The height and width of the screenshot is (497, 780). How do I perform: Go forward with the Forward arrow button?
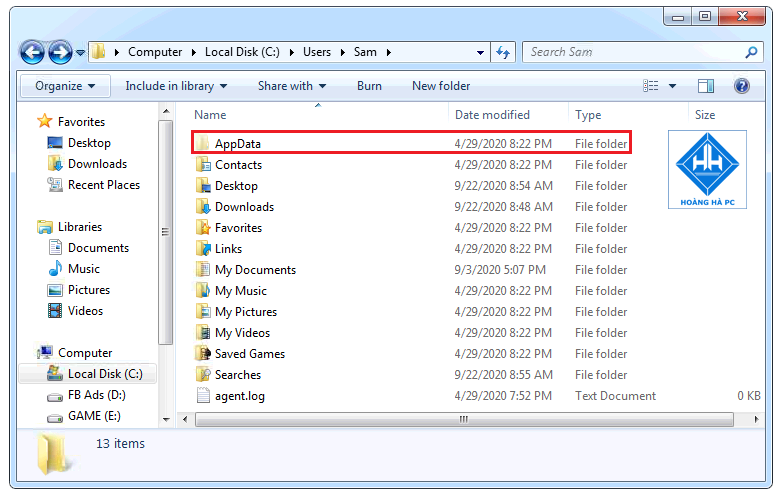[x=60, y=52]
